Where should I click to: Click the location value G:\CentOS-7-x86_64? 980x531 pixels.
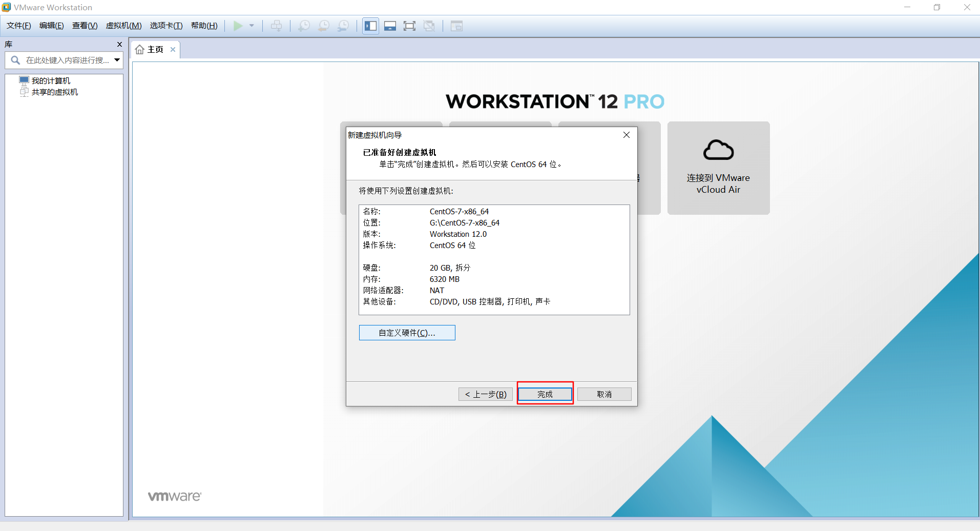[465, 223]
